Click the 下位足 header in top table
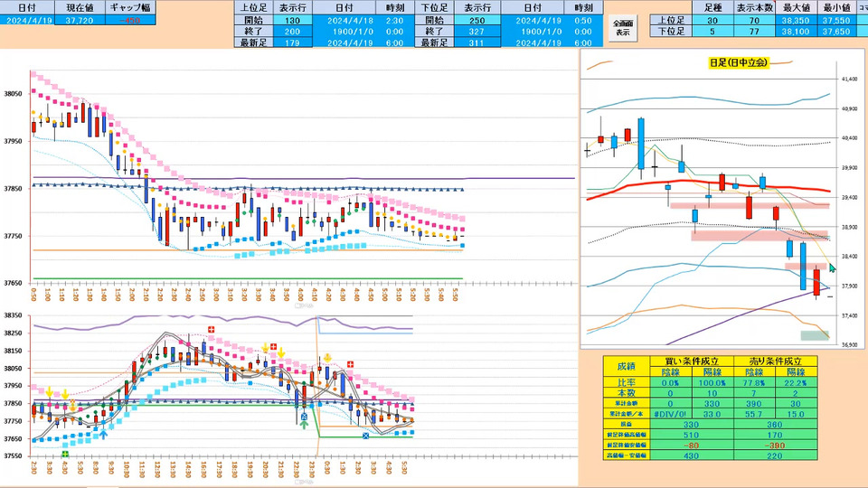 [434, 8]
